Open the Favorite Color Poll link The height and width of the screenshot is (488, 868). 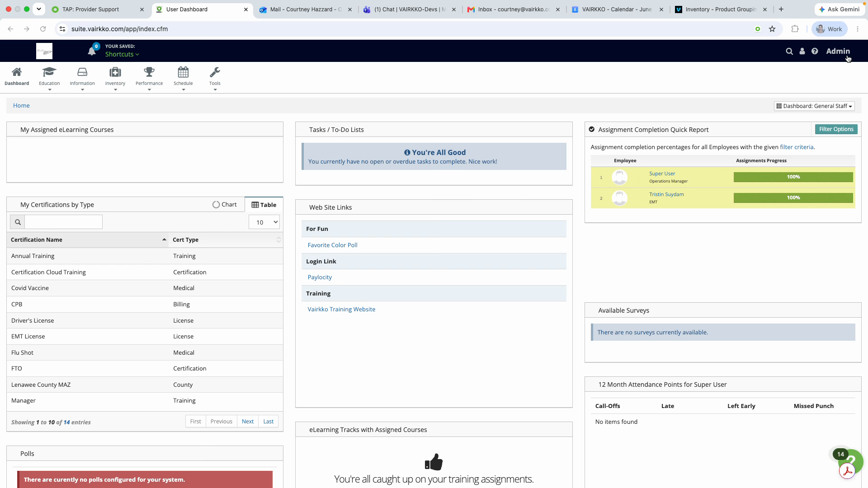click(332, 245)
